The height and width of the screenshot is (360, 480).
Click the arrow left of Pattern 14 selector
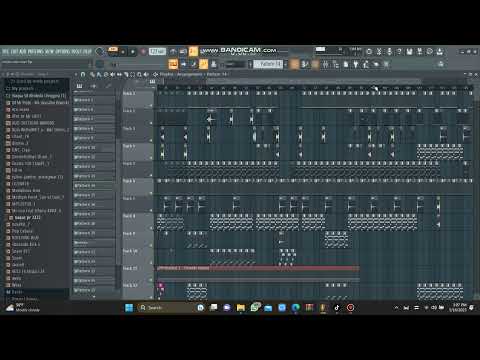pos(250,64)
